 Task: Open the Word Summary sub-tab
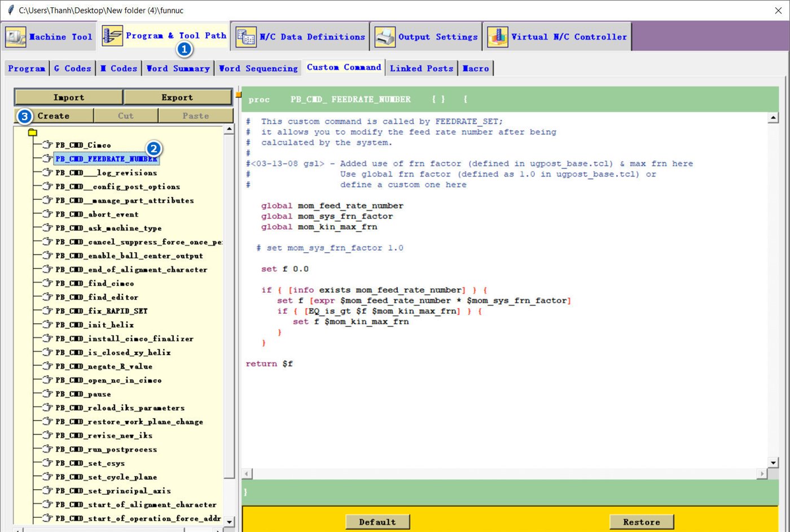click(178, 68)
